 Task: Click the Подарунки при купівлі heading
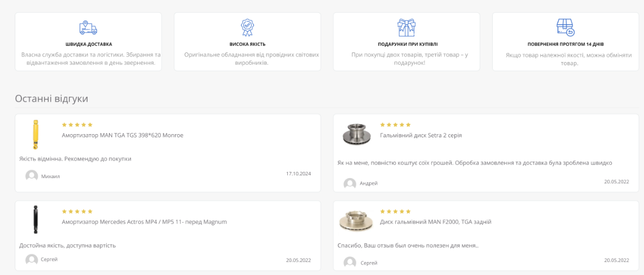click(x=406, y=44)
